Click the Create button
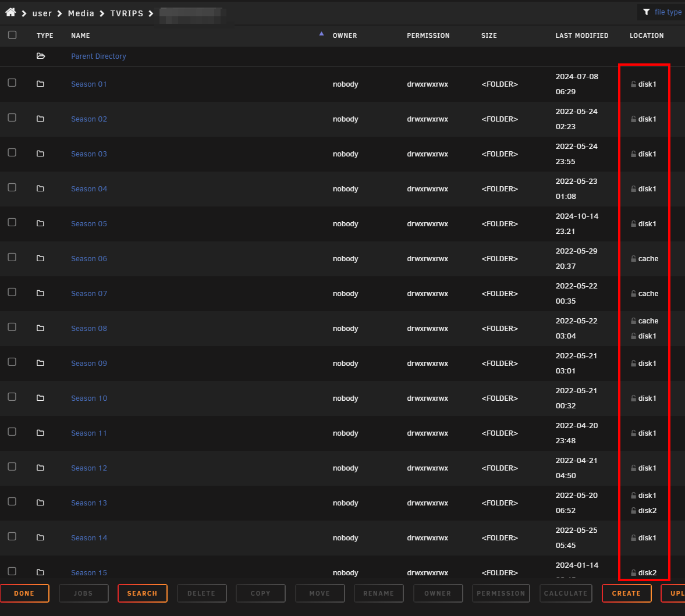The image size is (685, 616). coord(626,593)
